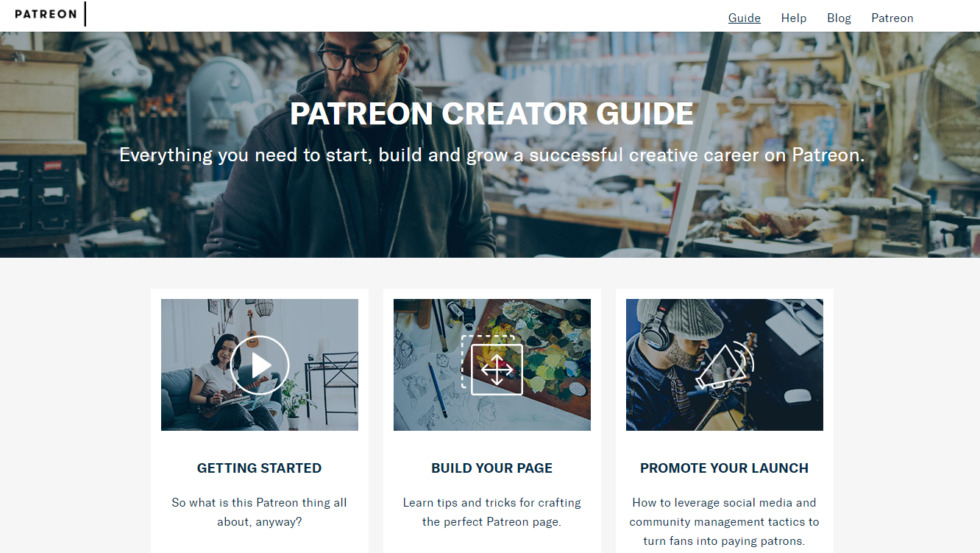Click the PATREON CREATOR GUIDE hero title
This screenshot has width=980, height=553.
point(492,114)
